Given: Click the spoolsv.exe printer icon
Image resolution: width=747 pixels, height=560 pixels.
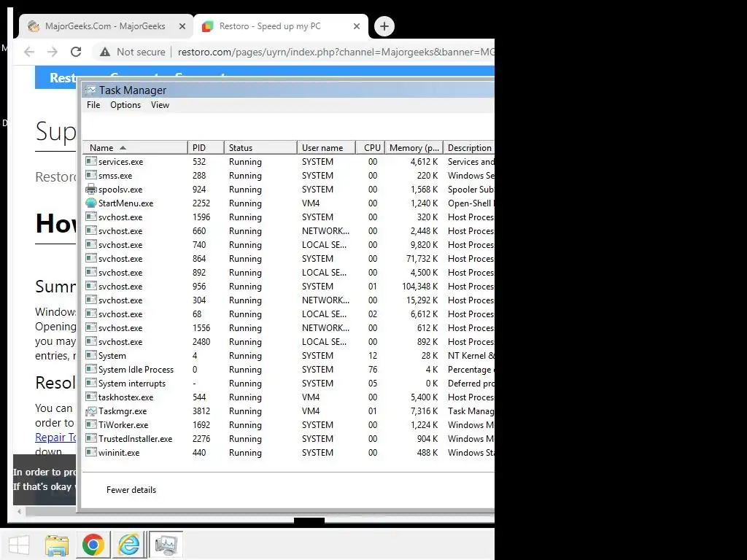Looking at the screenshot, I should (91, 189).
